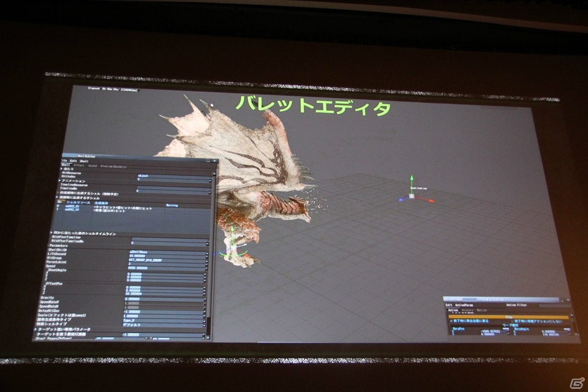Click the HitIndex value field

(173, 179)
